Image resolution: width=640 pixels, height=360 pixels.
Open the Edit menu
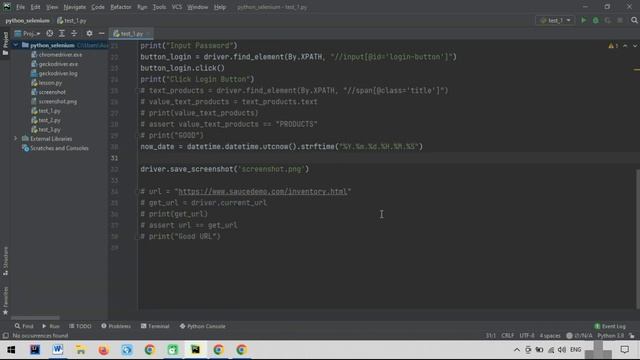pyautogui.click(x=36, y=7)
